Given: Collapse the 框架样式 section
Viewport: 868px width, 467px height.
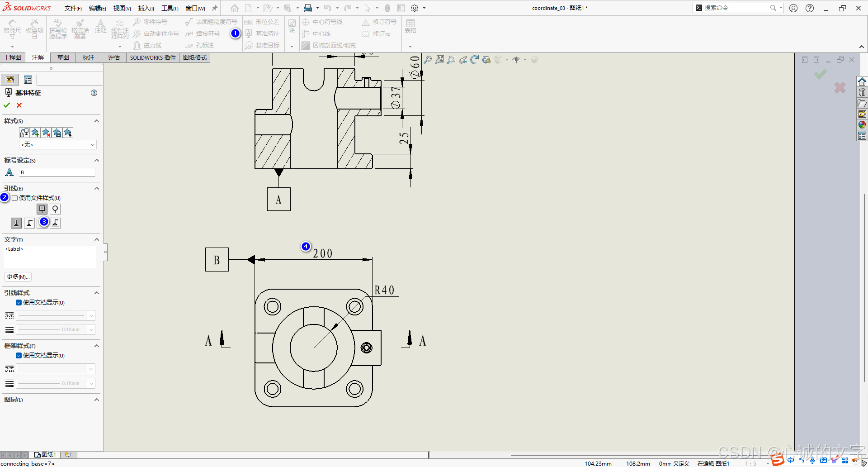Looking at the screenshot, I should 96,346.
